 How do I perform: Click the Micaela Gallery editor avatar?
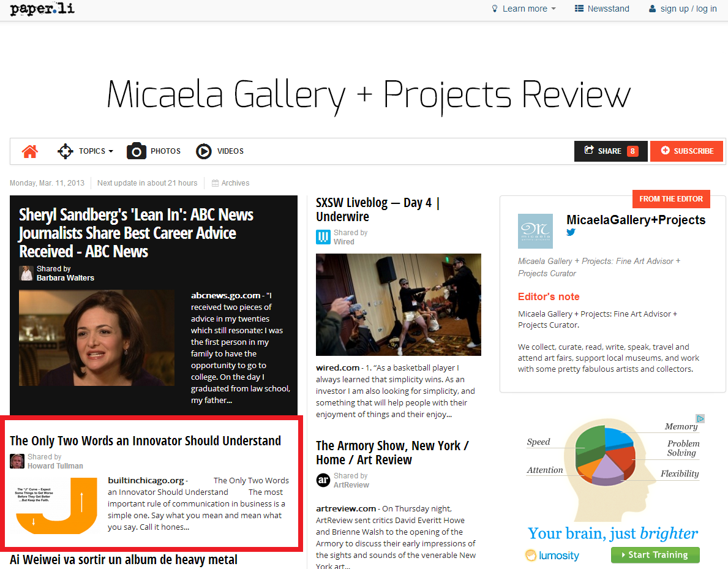pyautogui.click(x=535, y=232)
